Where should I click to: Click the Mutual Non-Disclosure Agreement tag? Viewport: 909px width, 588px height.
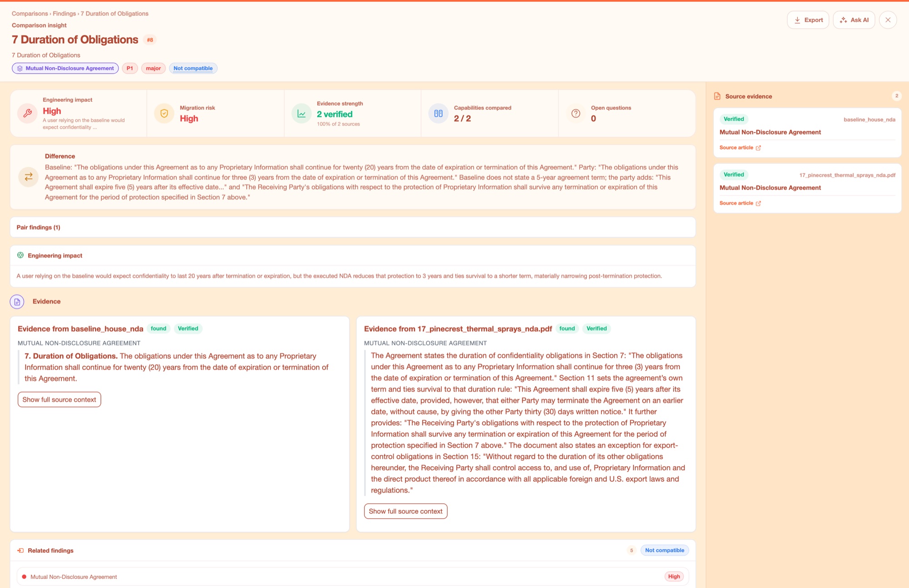[x=65, y=68]
